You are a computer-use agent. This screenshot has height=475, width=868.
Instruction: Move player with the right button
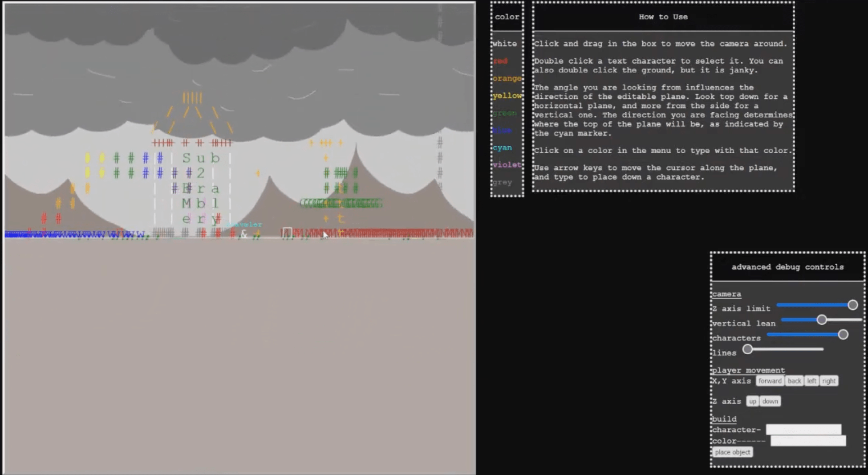pyautogui.click(x=828, y=381)
